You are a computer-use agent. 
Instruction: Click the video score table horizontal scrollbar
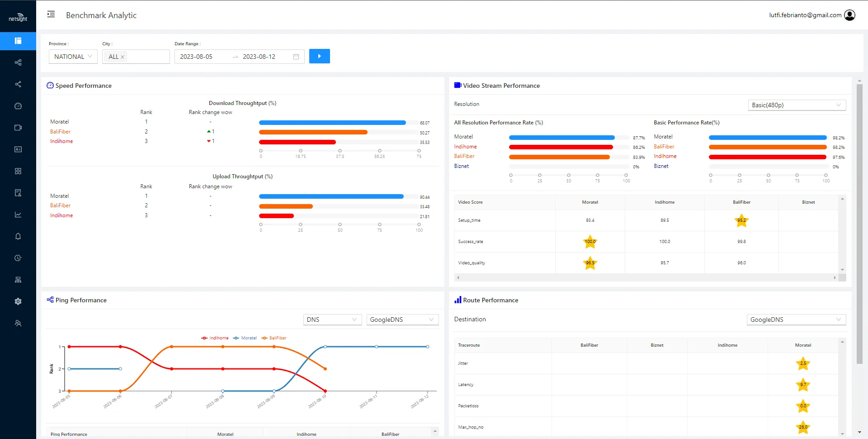coord(646,277)
